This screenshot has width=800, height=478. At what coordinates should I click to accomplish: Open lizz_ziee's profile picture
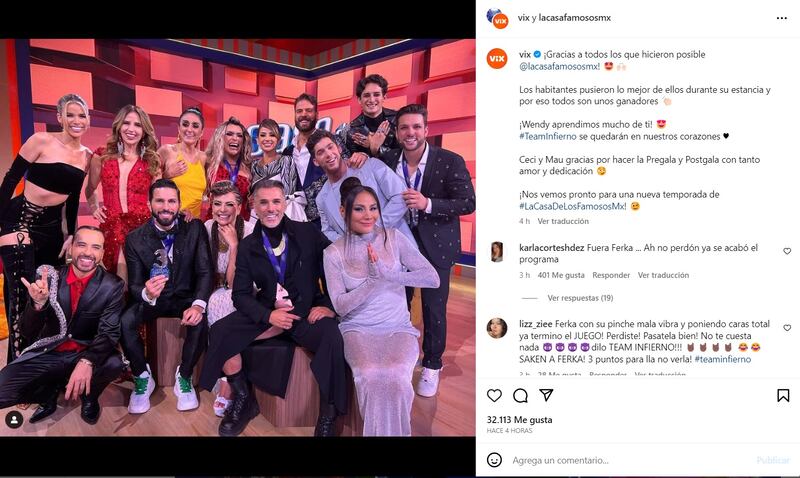click(497, 328)
